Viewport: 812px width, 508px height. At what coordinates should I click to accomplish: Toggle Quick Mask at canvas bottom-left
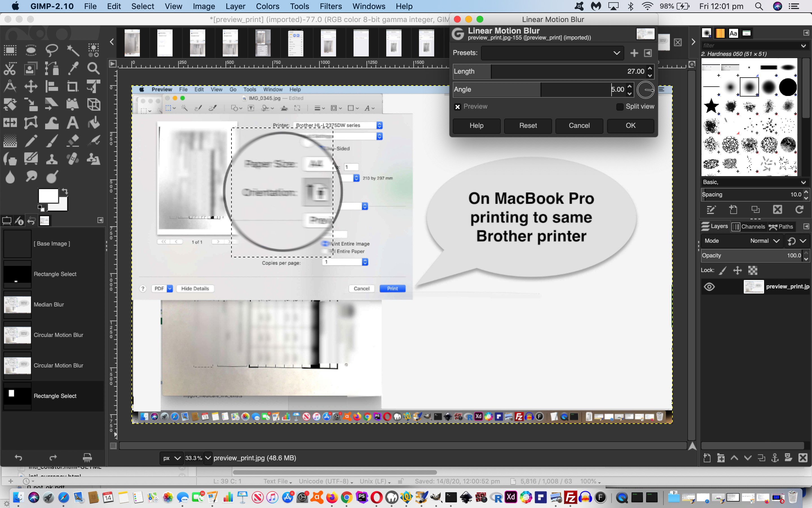pos(113,446)
